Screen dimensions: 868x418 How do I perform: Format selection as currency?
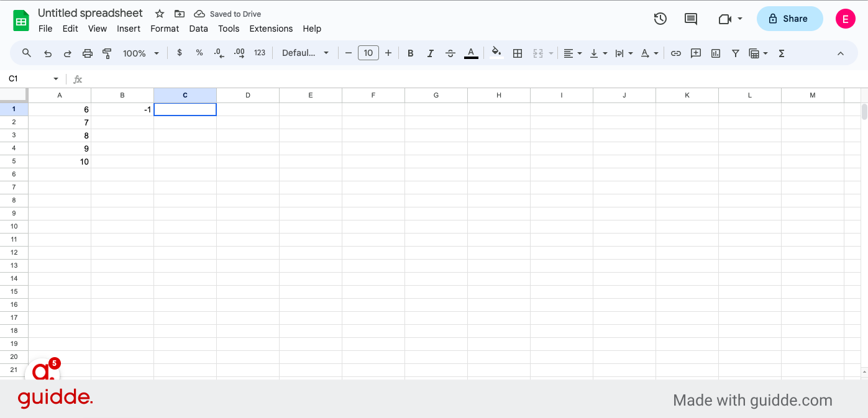(x=180, y=53)
